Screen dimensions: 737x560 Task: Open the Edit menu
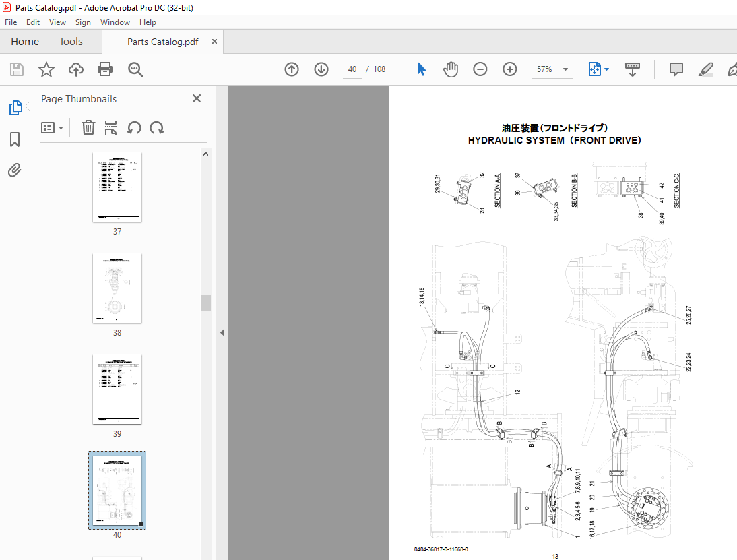(33, 22)
